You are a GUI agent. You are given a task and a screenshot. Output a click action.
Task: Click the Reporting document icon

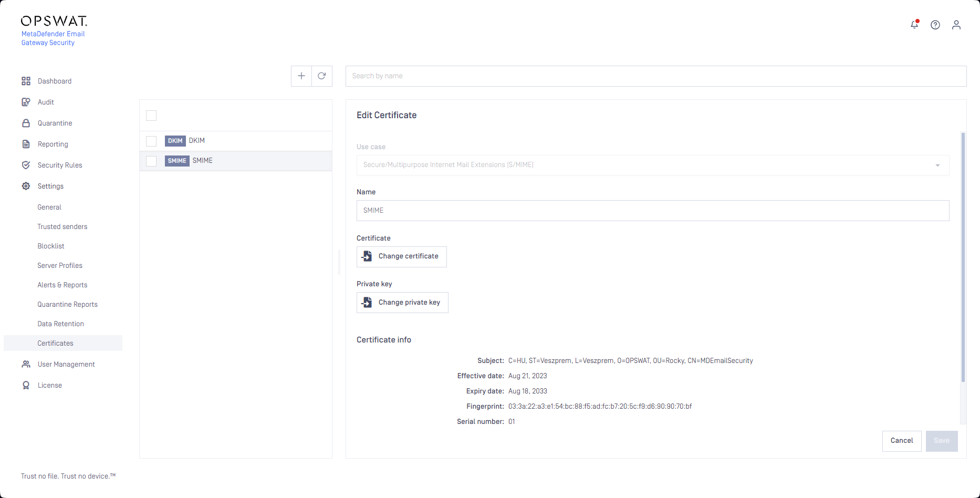coord(26,144)
